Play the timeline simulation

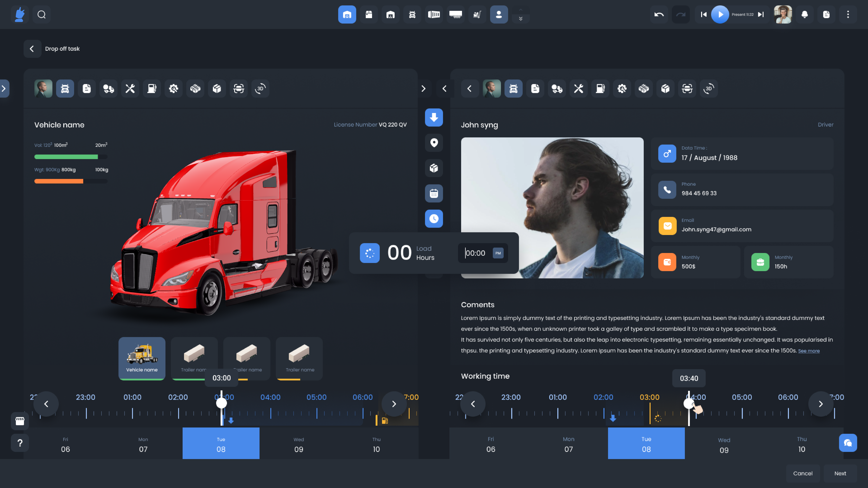click(x=720, y=15)
